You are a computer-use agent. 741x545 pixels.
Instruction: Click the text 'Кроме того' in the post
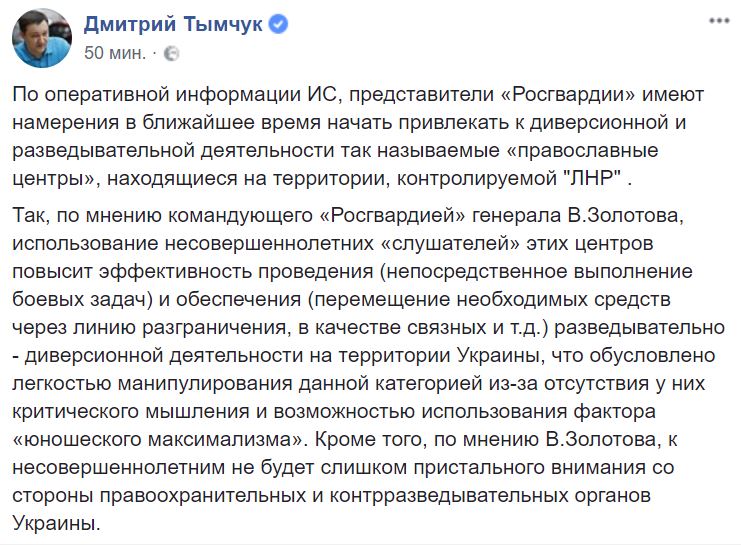[x=370, y=440]
